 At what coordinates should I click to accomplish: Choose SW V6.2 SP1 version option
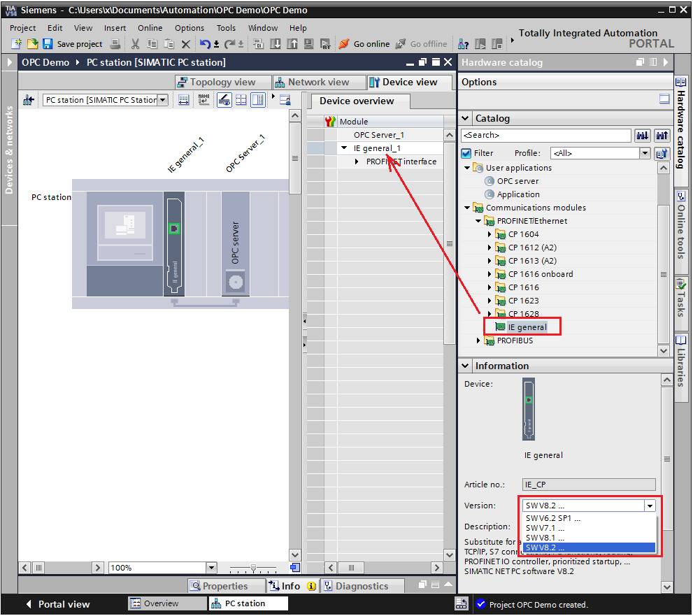coord(589,518)
